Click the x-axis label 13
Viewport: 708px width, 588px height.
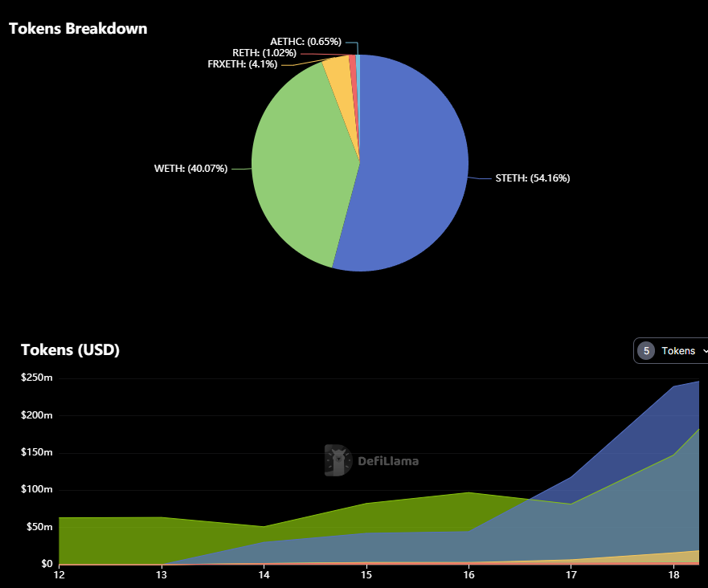pyautogui.click(x=162, y=575)
